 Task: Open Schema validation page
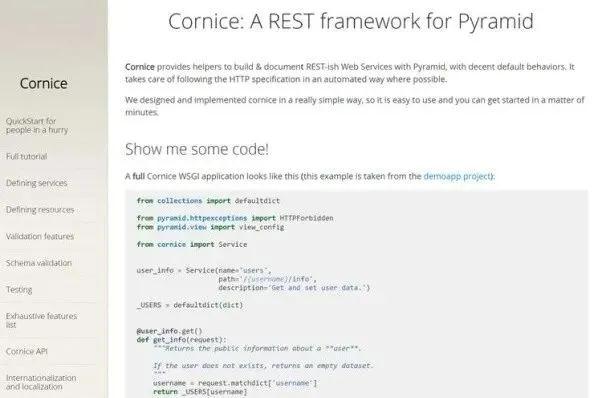(39, 263)
